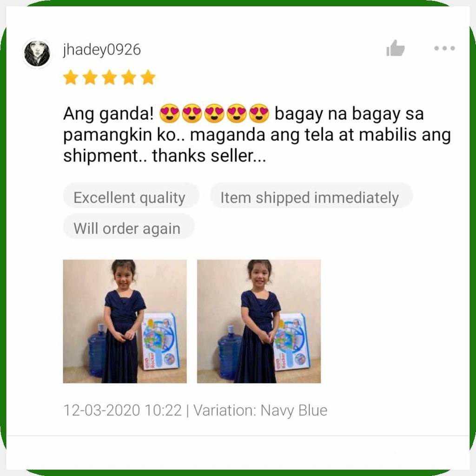Click the 12-03-2020 10:22 review date

(x=122, y=410)
